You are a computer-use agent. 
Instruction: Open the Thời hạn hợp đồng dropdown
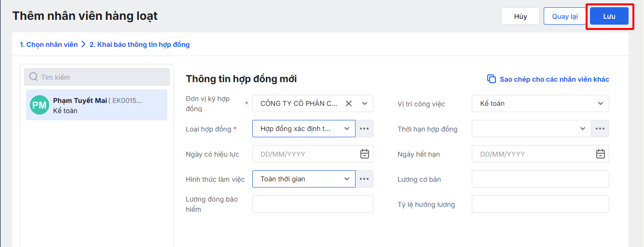[582, 129]
